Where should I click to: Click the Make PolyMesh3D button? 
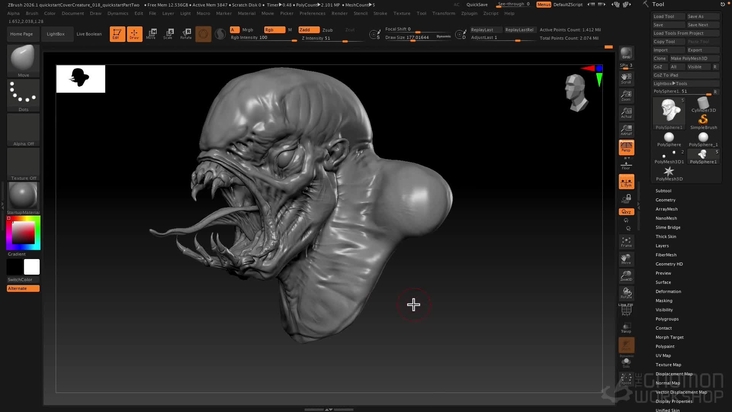(694, 58)
